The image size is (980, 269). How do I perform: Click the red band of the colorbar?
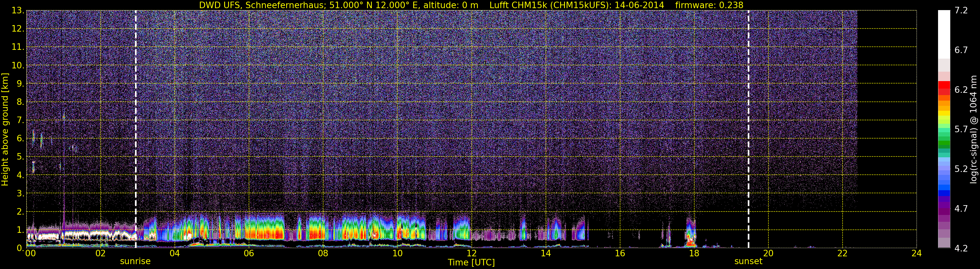point(944,88)
